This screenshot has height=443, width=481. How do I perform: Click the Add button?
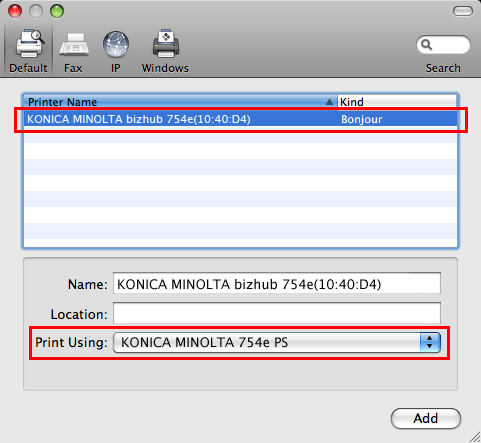(x=426, y=418)
